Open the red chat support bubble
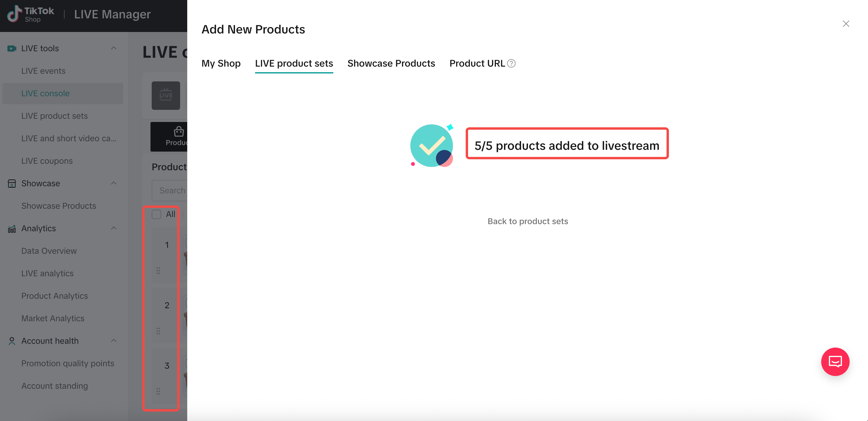Viewport: 868px width, 421px height. tap(835, 362)
